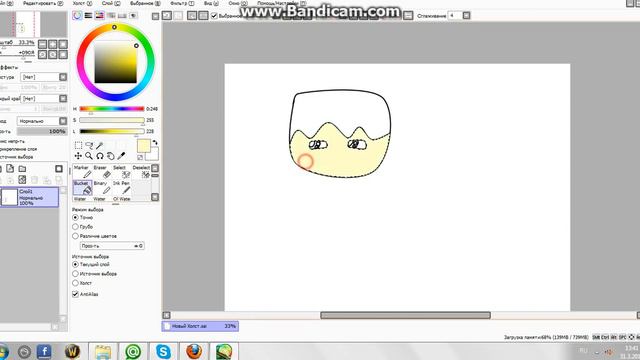The image size is (640, 360).
Task: Activate the hand pan tool
Action: 111,156
